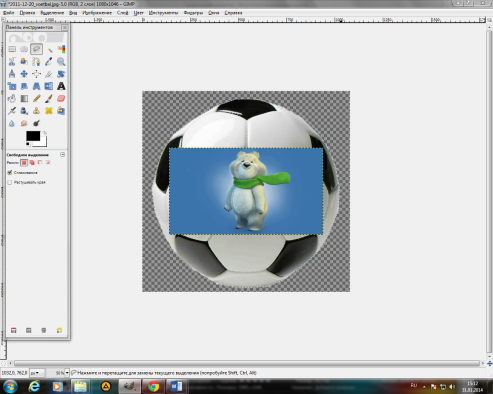Select the Select by Color tool

click(x=61, y=49)
